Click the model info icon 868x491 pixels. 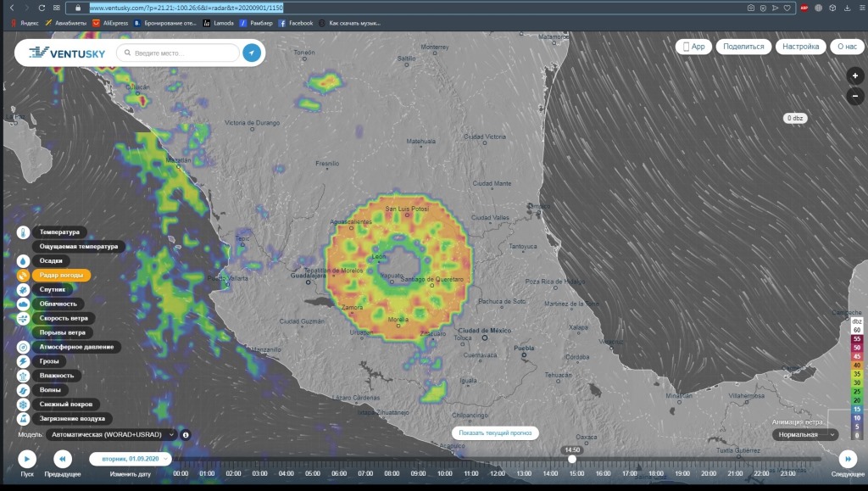point(186,435)
